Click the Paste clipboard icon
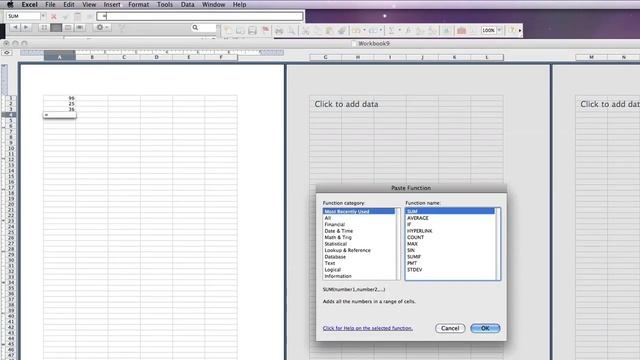Viewport: 640px width, 360px height. click(329, 30)
